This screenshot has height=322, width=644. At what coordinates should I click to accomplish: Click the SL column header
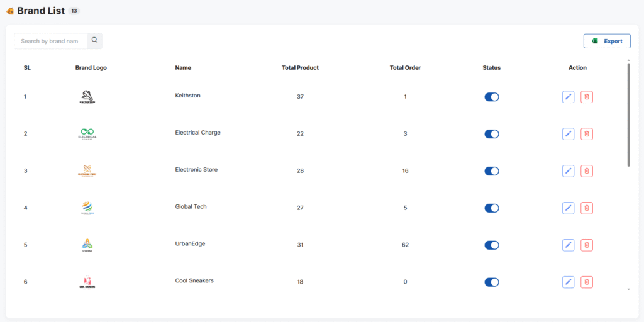(x=27, y=68)
